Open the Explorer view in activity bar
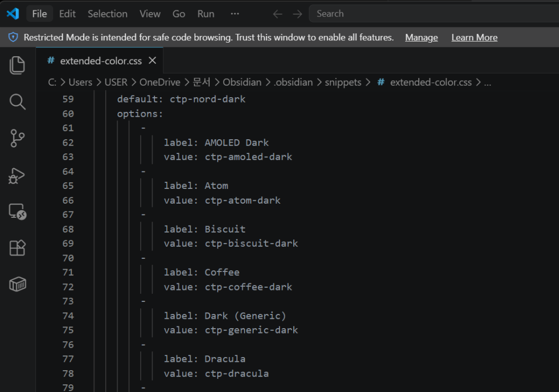The height and width of the screenshot is (392, 559). (17, 66)
